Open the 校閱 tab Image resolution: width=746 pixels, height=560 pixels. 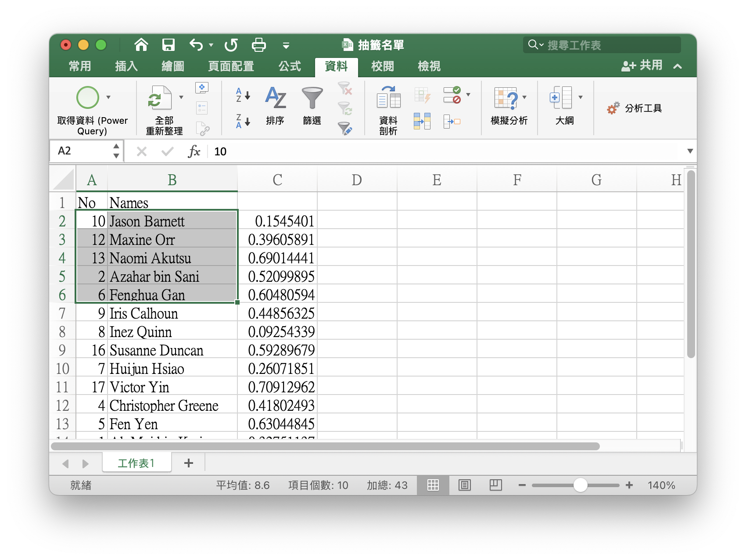click(x=383, y=66)
